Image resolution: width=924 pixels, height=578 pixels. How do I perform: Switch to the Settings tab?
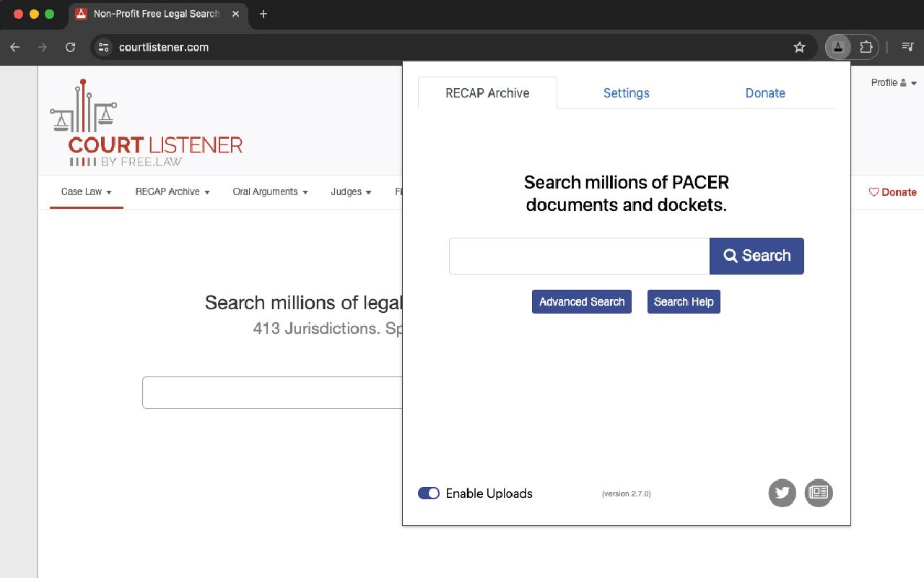[626, 93]
